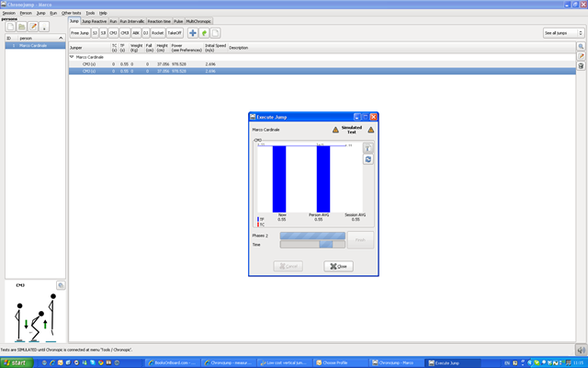Click Cancel button in Execute Jump dialog
This screenshot has width=588, height=368.
288,266
